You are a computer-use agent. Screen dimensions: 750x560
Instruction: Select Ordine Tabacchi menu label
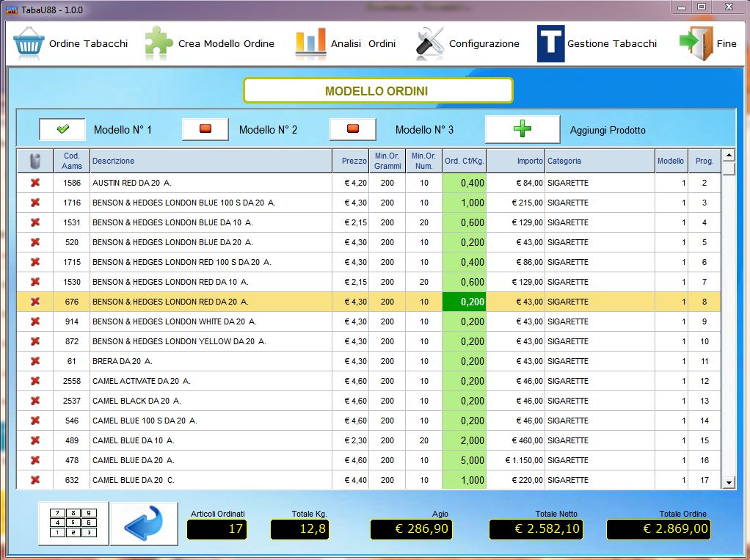coord(89,43)
